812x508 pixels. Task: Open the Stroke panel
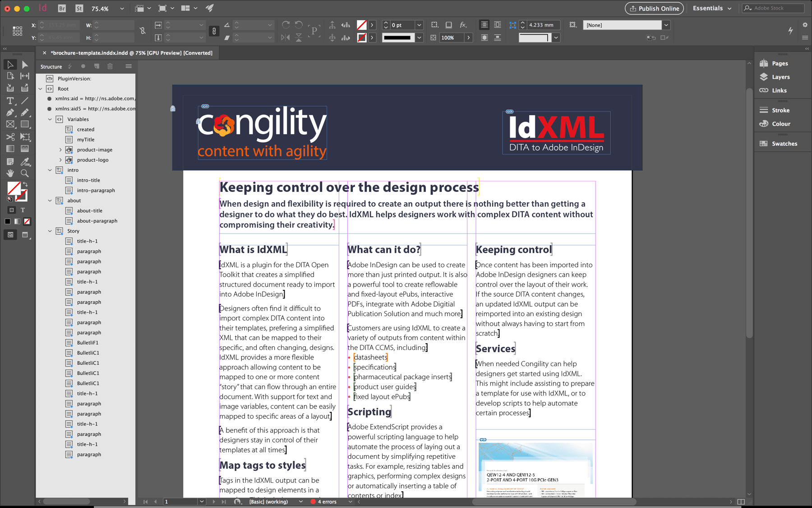pyautogui.click(x=775, y=110)
